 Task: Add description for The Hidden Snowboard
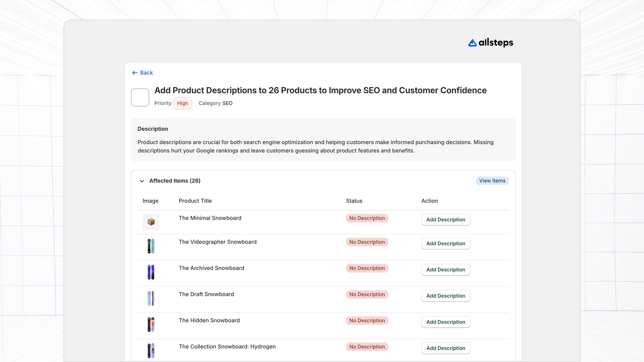point(446,322)
